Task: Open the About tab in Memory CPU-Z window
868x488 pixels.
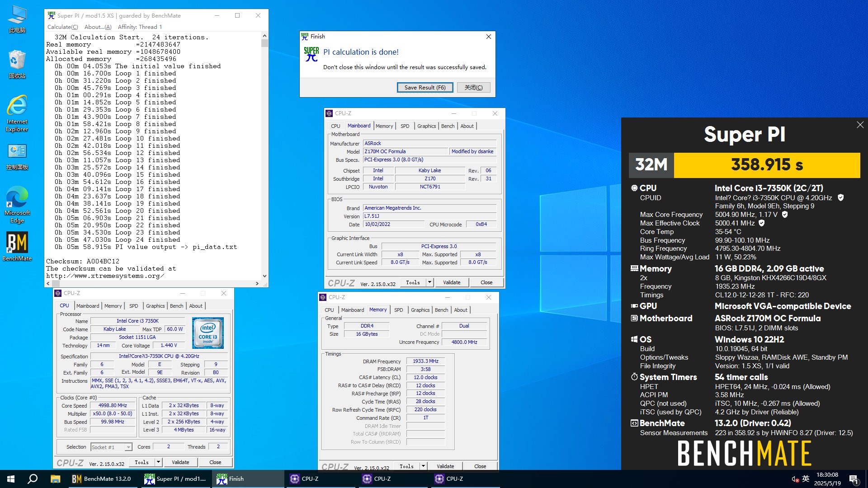Action: (461, 310)
